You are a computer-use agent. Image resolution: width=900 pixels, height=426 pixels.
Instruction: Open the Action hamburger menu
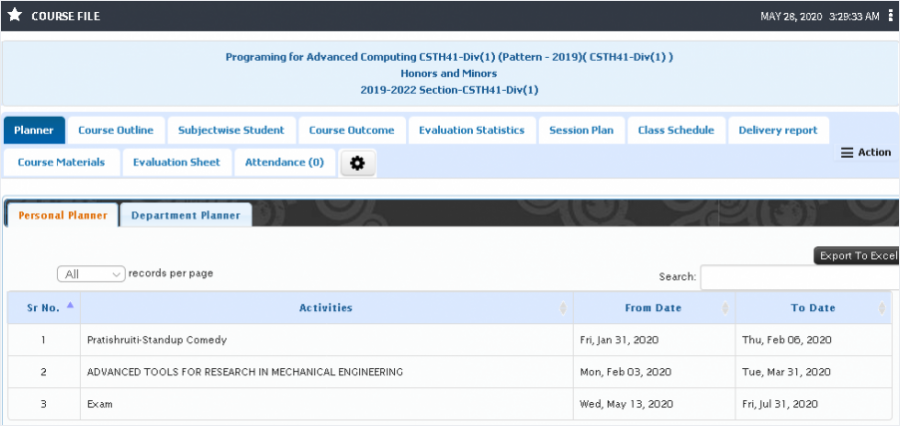tap(866, 152)
